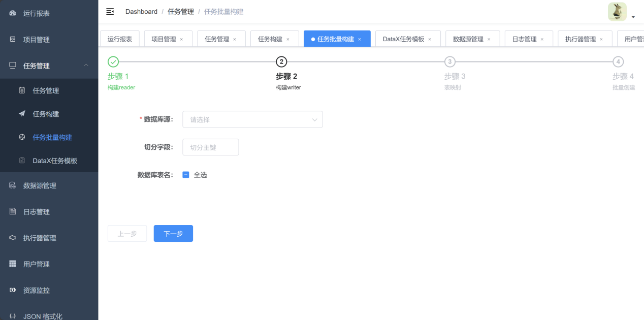Click the Dashboard breadcrumb link
The height and width of the screenshot is (320, 644).
[141, 12]
